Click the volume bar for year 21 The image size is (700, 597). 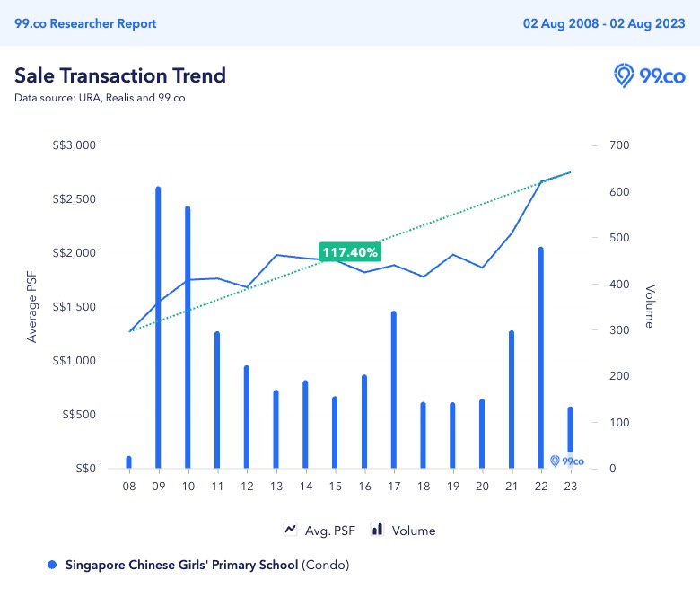[511, 399]
